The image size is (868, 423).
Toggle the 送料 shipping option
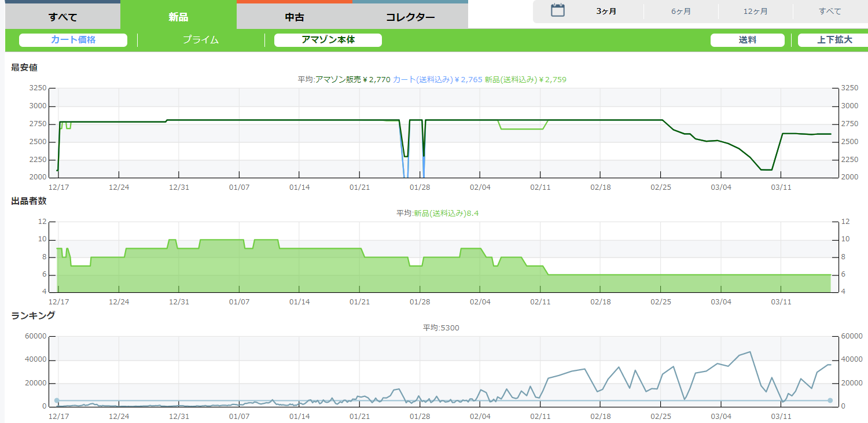pos(747,40)
